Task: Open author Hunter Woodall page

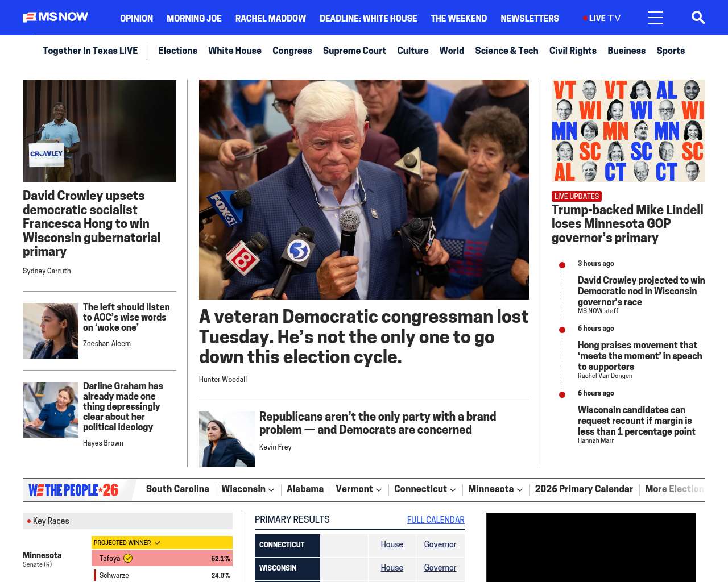Action: click(223, 380)
